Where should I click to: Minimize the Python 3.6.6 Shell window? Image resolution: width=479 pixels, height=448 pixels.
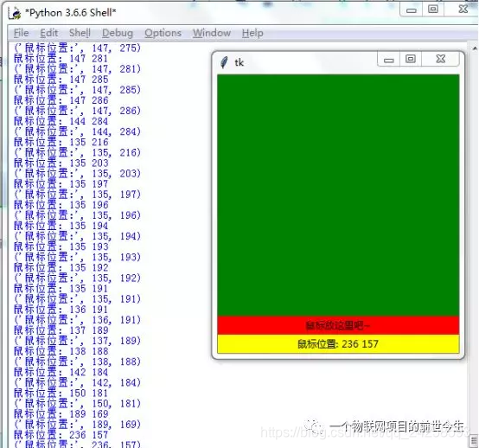click(x=412, y=10)
